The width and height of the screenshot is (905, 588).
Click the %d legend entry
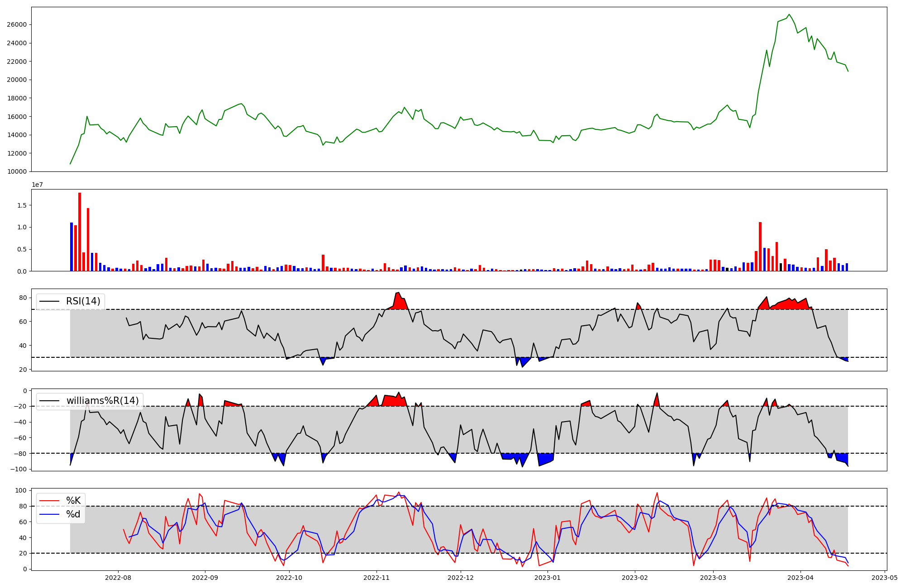(73, 515)
